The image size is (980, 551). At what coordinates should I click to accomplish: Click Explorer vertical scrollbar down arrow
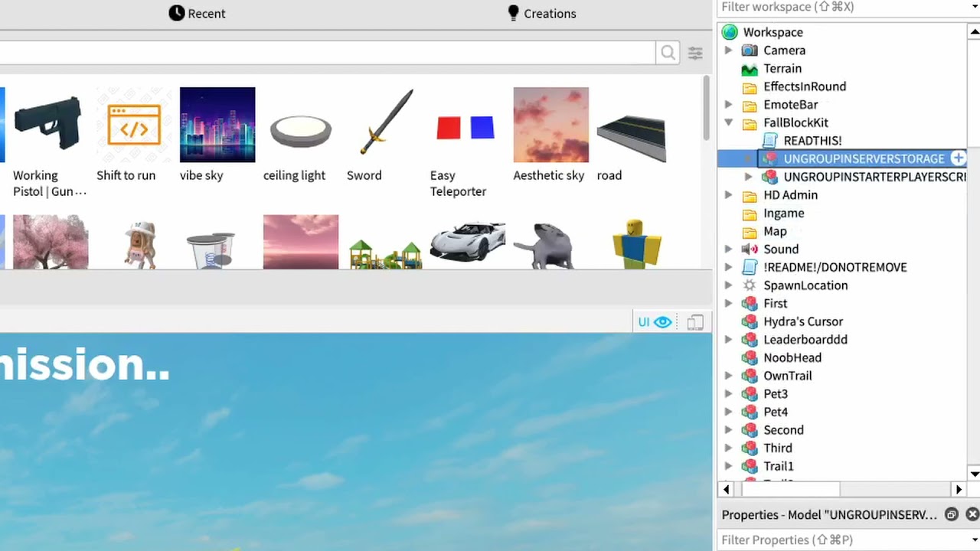point(975,473)
